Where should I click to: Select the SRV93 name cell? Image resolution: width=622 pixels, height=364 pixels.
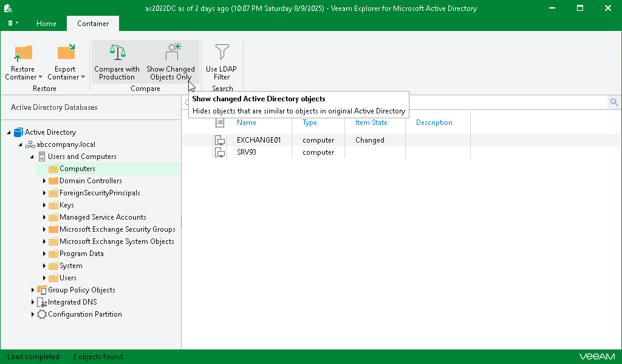click(247, 152)
